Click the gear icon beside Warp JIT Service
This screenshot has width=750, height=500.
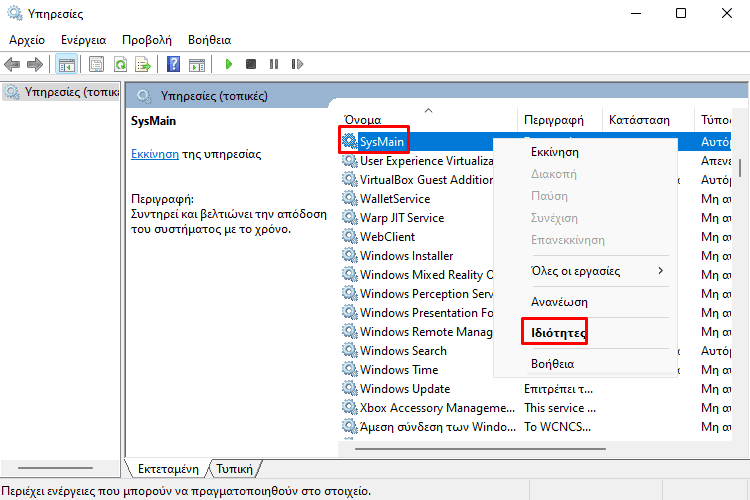350,217
